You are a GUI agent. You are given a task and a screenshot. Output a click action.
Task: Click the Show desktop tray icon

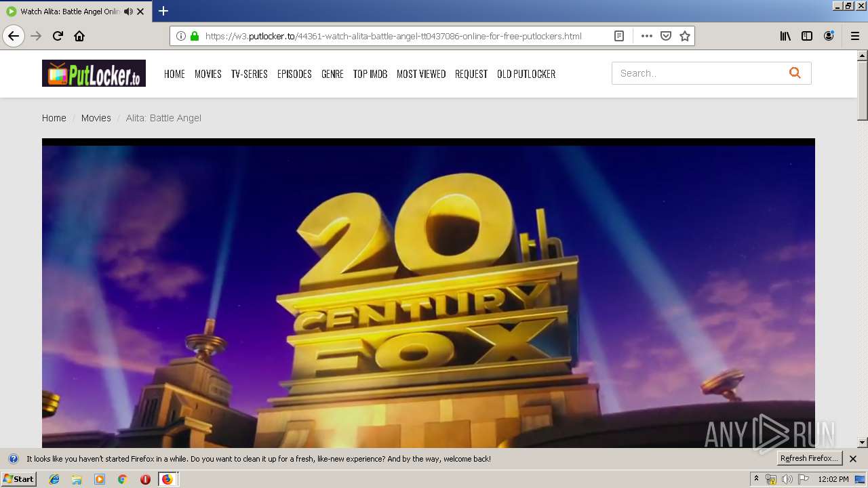pyautogui.click(x=861, y=479)
